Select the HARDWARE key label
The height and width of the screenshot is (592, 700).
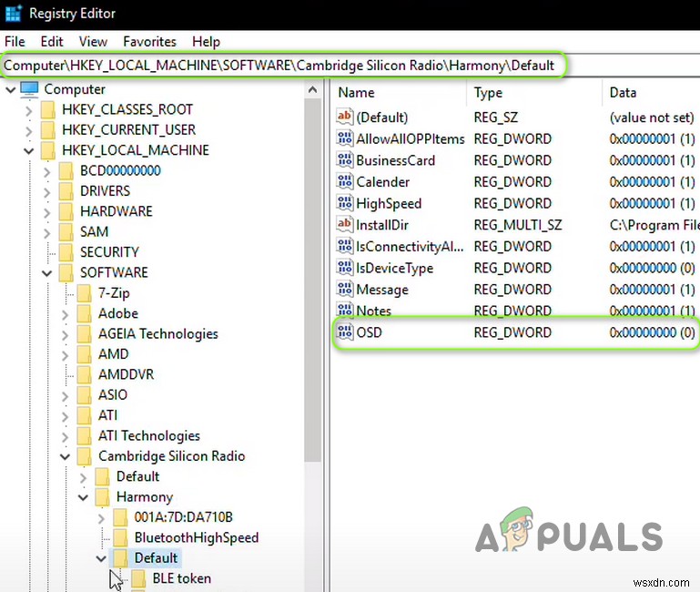coord(117,212)
